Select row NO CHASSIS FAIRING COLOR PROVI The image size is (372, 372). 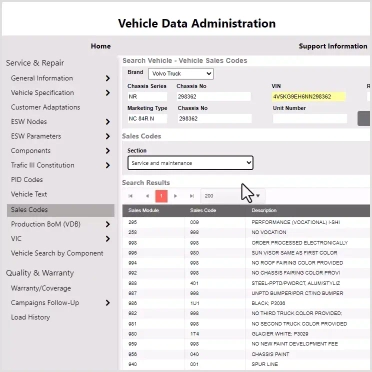(x=246, y=273)
